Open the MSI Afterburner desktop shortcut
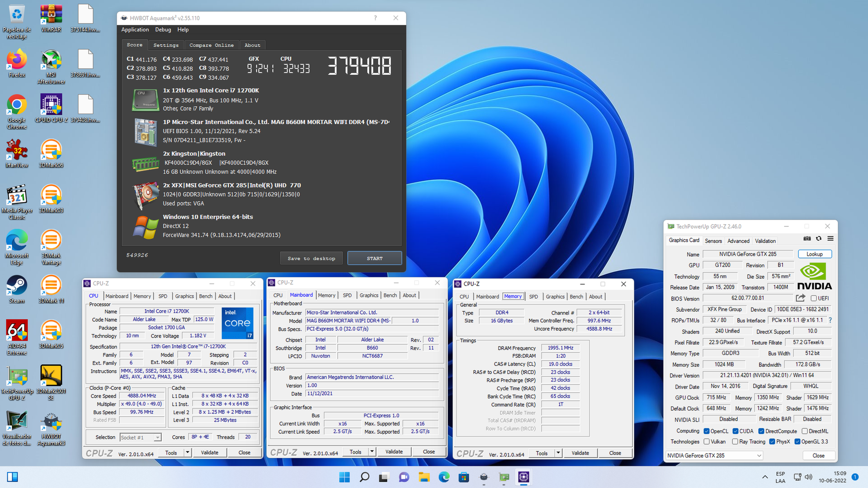The height and width of the screenshot is (488, 868). click(51, 67)
